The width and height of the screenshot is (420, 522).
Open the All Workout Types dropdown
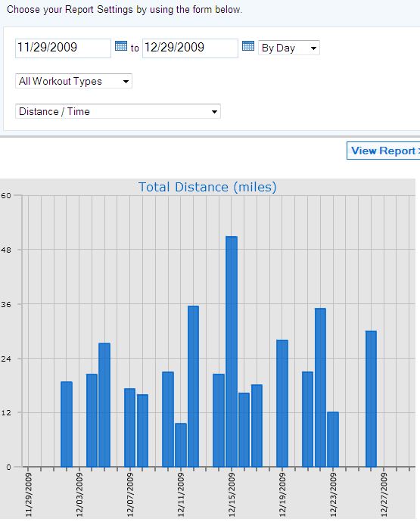[x=73, y=81]
